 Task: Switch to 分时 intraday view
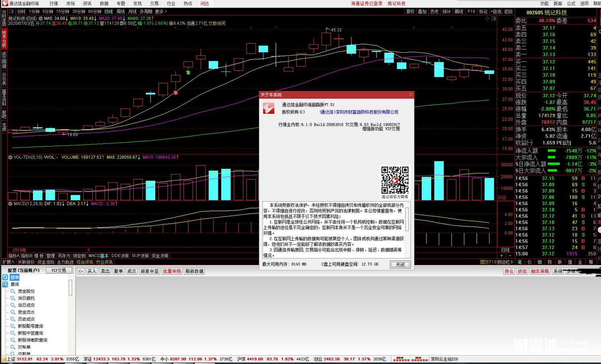pos(21,12)
